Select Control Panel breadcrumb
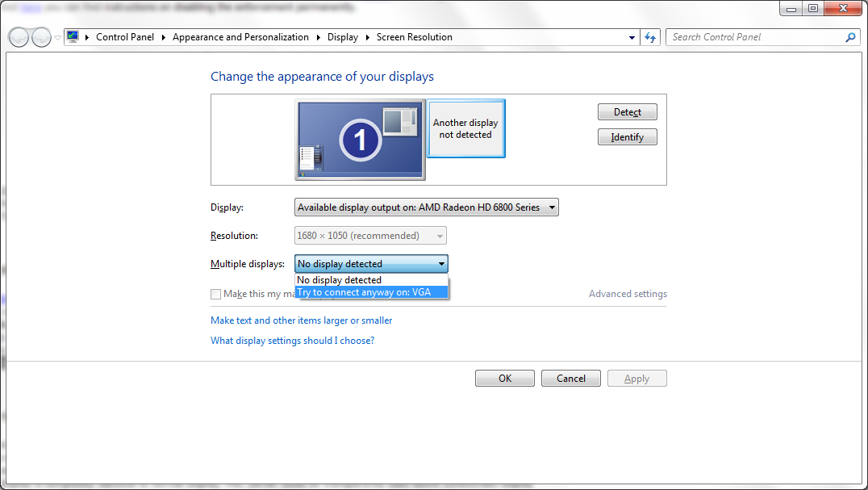This screenshot has width=868, height=490. pyautogui.click(x=125, y=37)
